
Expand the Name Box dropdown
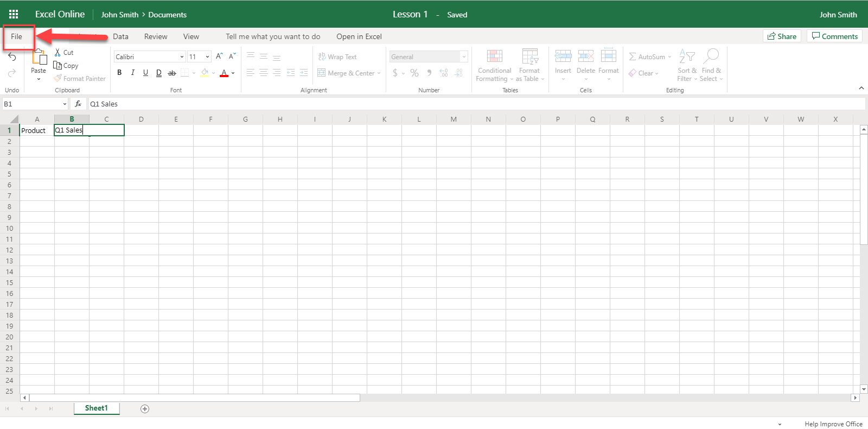tap(65, 104)
